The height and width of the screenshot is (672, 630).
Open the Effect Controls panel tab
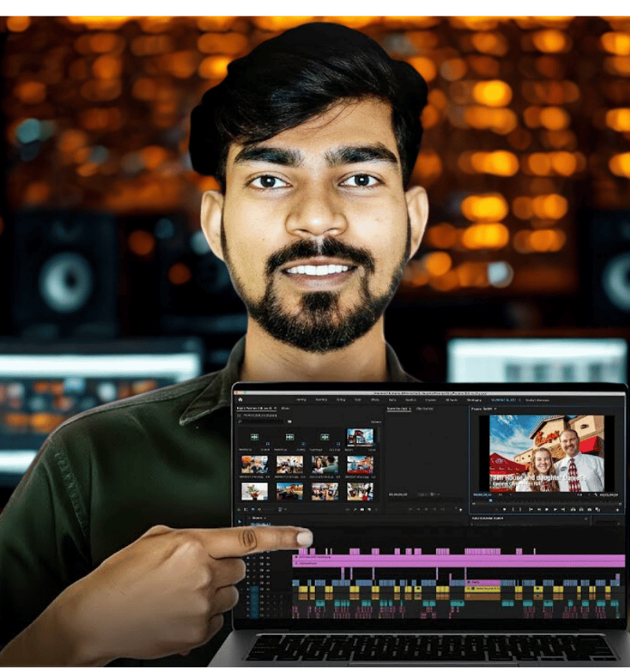point(424,409)
